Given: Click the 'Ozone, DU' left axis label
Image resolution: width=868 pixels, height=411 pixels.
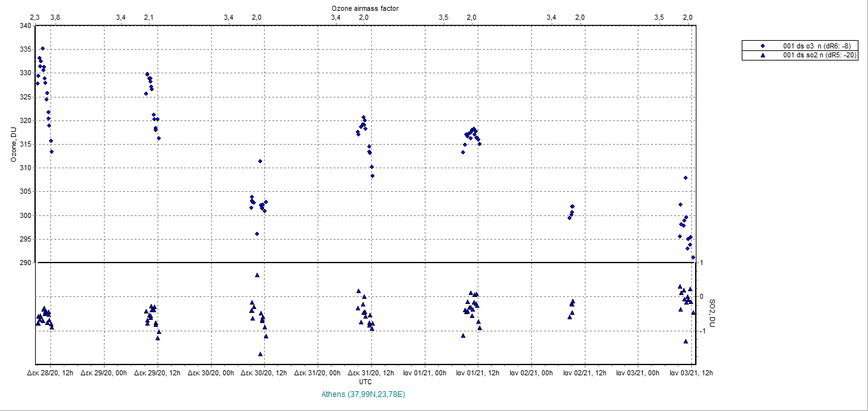Looking at the screenshot, I should coord(12,145).
